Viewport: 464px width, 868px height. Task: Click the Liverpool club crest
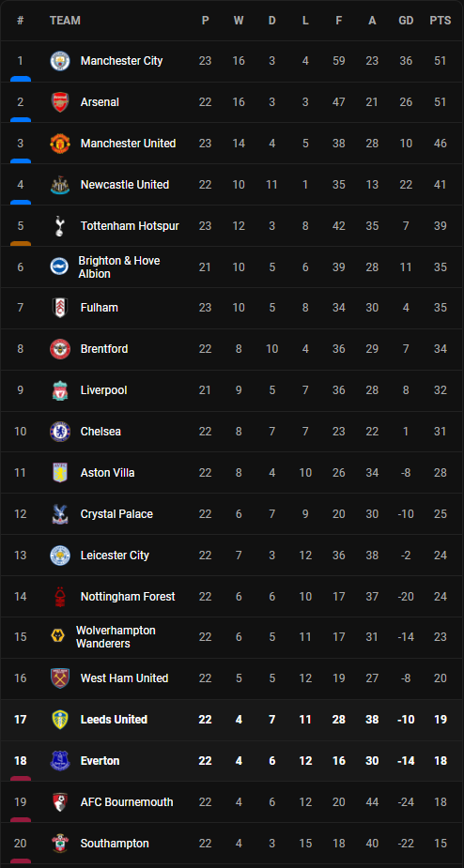60,390
